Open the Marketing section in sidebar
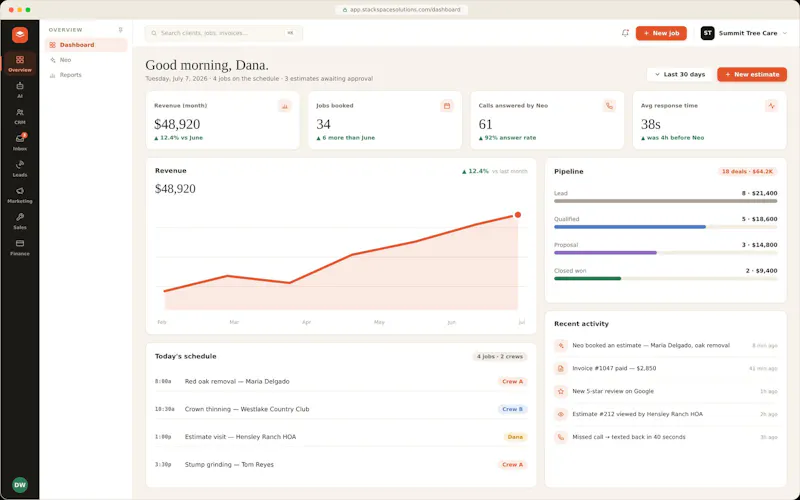Viewport: 800px width, 500px height. point(20,195)
